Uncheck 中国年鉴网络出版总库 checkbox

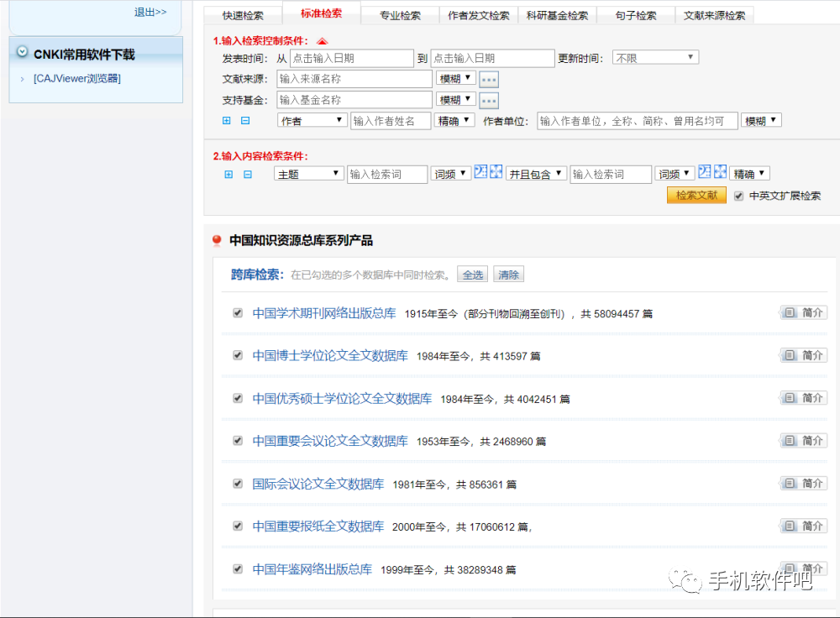coord(238,568)
